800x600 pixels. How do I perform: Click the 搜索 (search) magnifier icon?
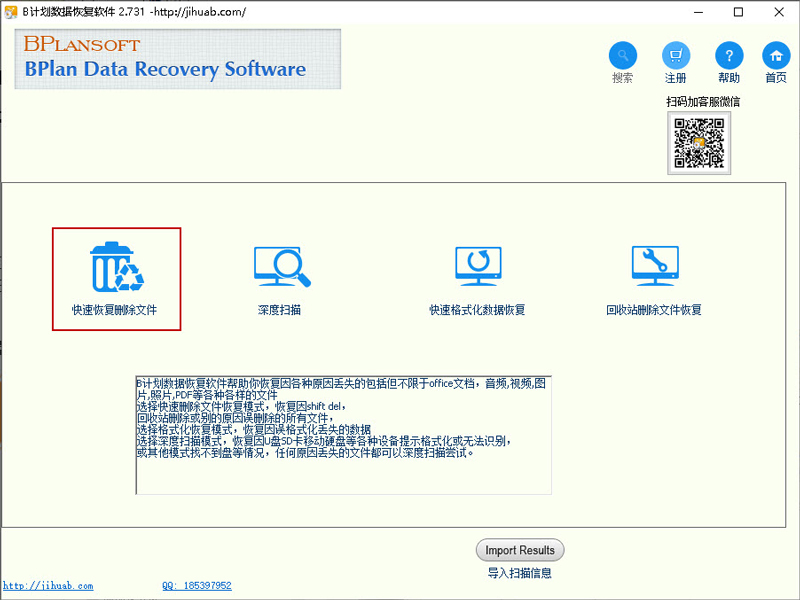pos(622,55)
